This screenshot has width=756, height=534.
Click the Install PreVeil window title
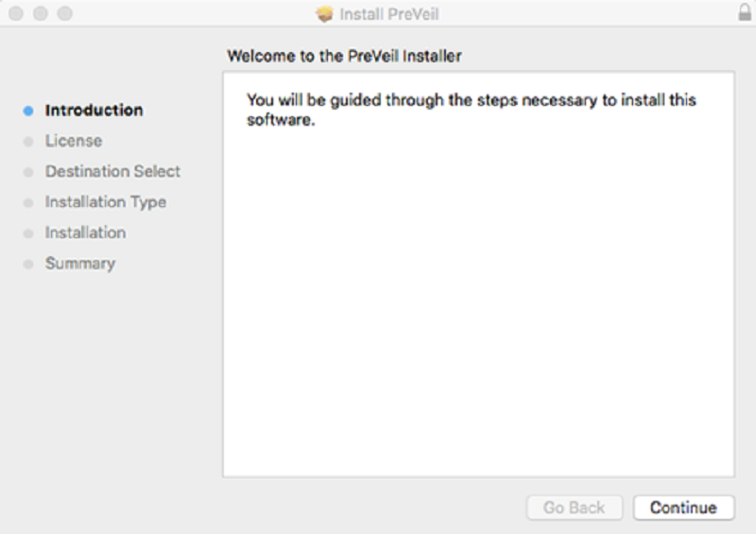point(389,14)
